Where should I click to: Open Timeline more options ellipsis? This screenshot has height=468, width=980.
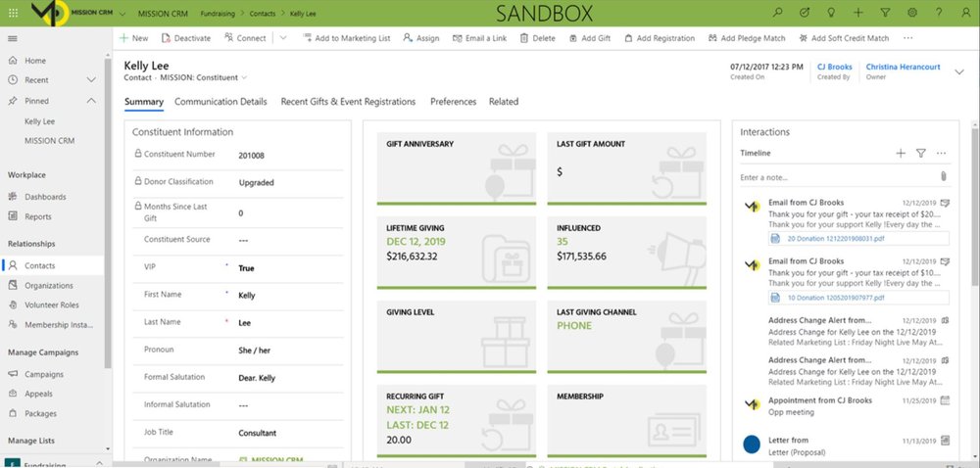(x=941, y=153)
